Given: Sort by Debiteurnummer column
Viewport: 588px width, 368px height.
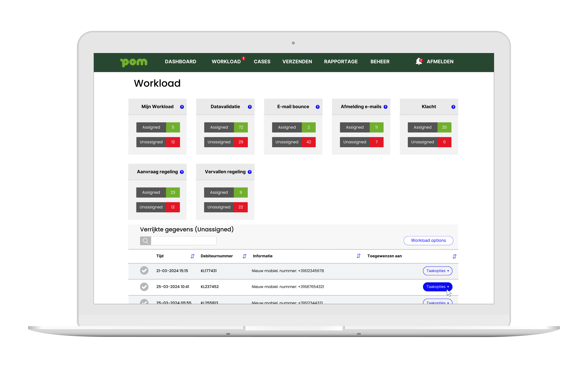Looking at the screenshot, I should [244, 256].
